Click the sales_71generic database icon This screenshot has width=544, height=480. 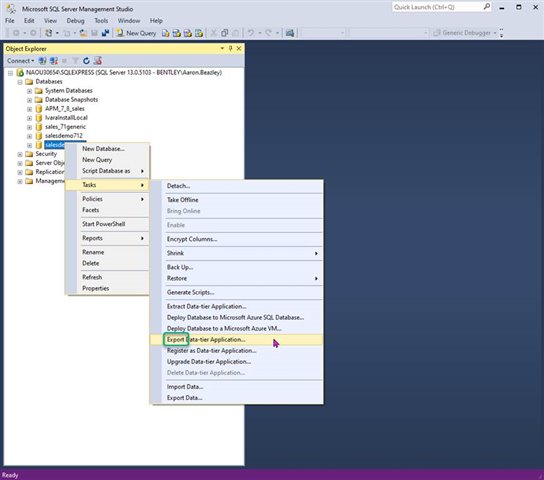[x=39, y=127]
